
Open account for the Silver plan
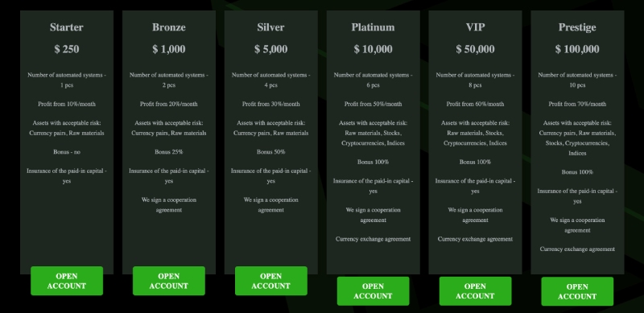coord(271,281)
